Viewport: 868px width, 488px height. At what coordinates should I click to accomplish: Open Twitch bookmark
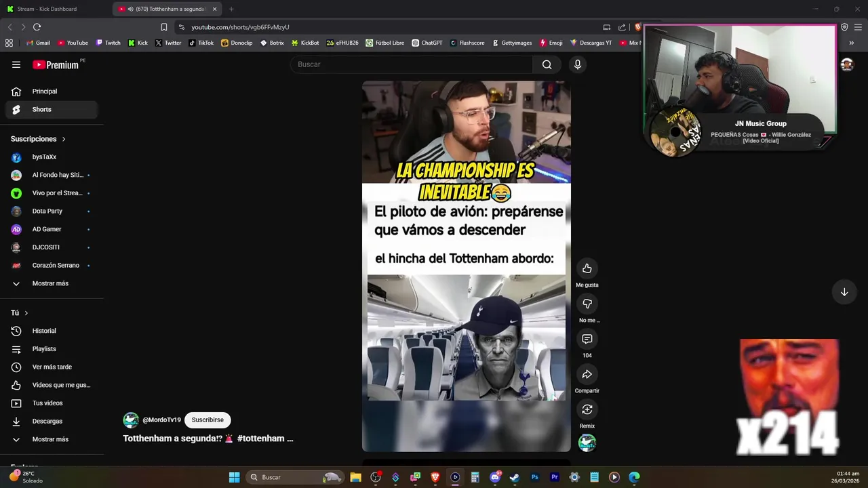(x=108, y=43)
